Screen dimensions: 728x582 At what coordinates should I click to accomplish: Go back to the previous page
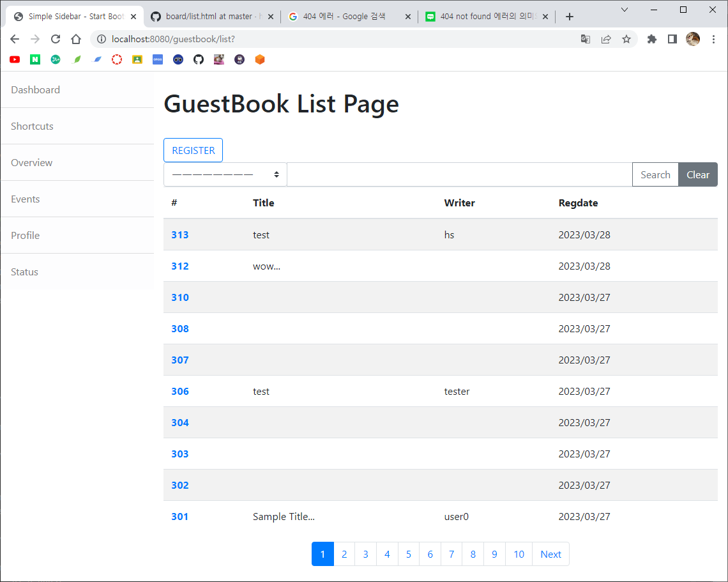tap(15, 39)
